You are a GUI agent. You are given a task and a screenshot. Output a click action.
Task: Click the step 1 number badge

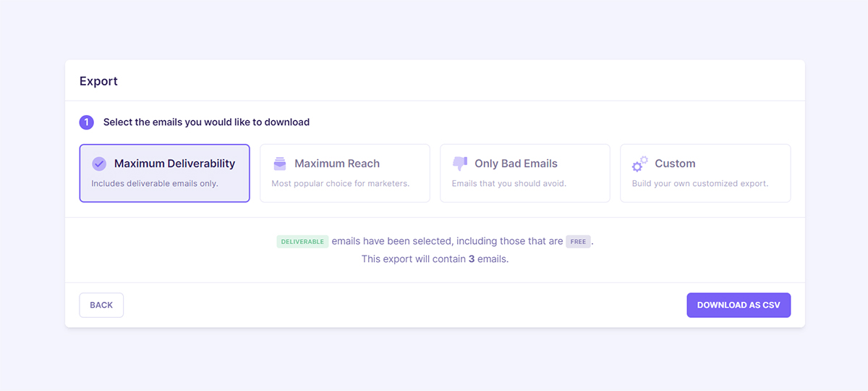[87, 122]
